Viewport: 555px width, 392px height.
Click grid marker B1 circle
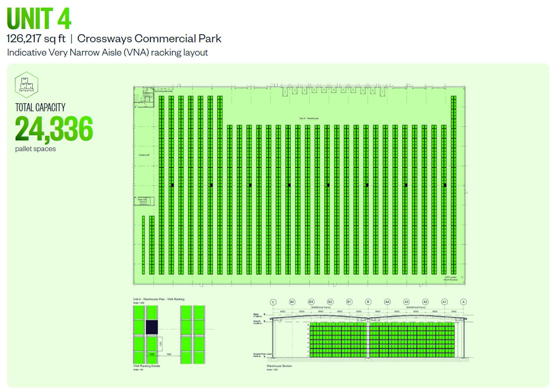click(349, 302)
